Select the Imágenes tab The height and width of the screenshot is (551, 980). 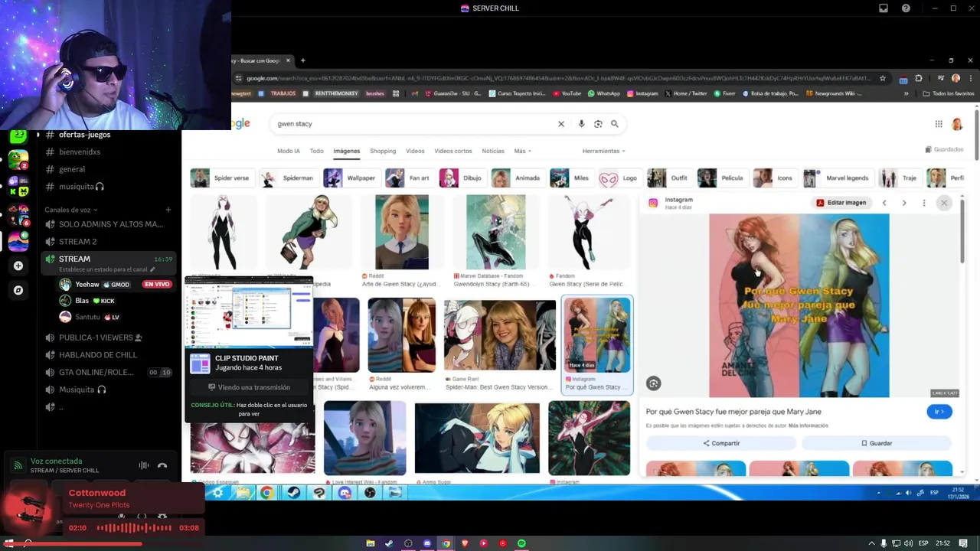coord(346,151)
